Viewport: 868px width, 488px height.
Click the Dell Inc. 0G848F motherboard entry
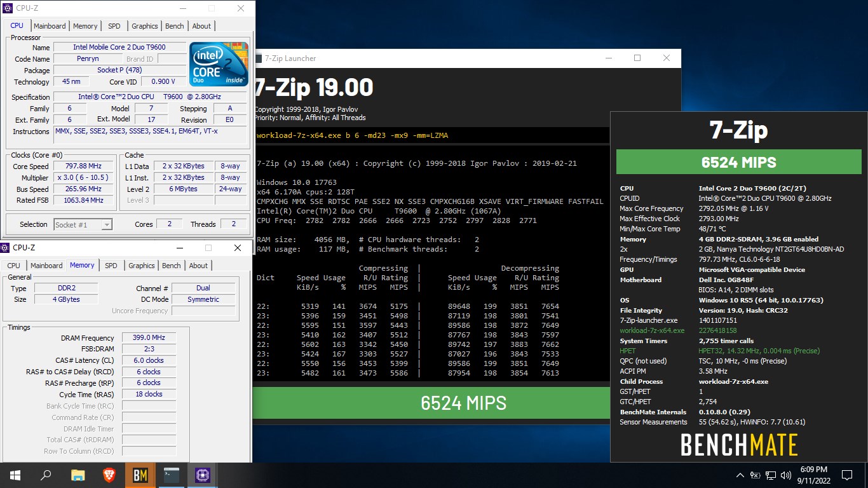pyautogui.click(x=729, y=280)
